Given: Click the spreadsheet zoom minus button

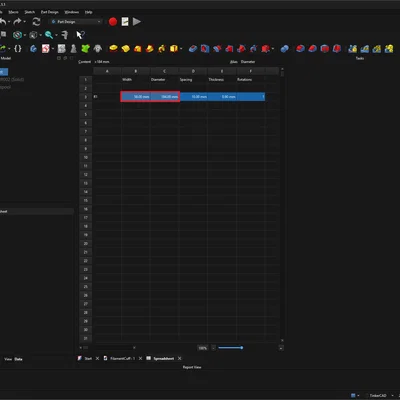Looking at the screenshot, I should (x=214, y=348).
